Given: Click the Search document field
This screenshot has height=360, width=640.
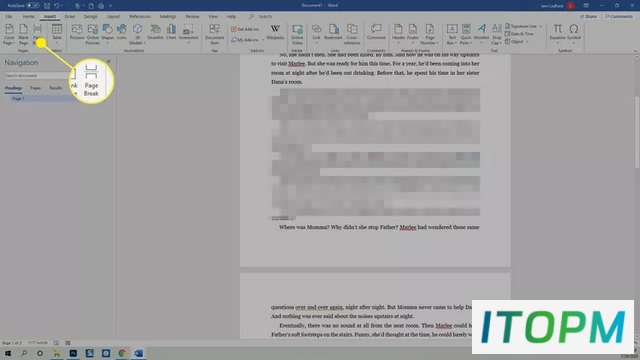Looking at the screenshot, I should (37, 76).
